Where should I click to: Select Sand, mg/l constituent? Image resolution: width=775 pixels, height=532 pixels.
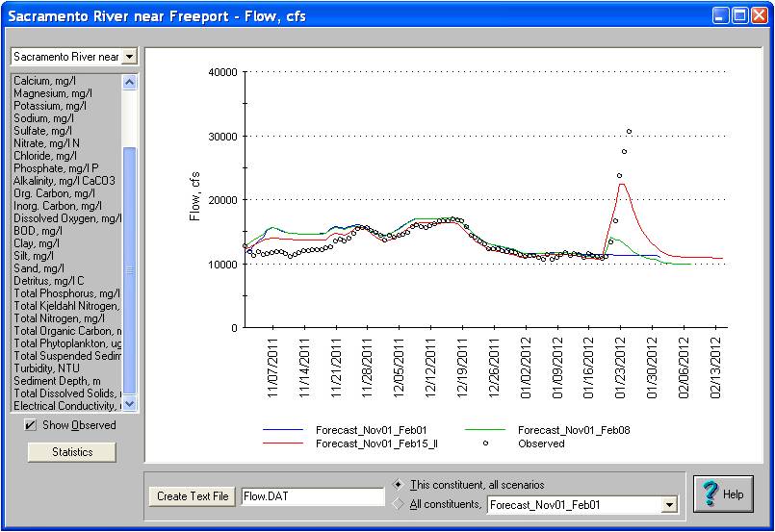click(x=39, y=268)
